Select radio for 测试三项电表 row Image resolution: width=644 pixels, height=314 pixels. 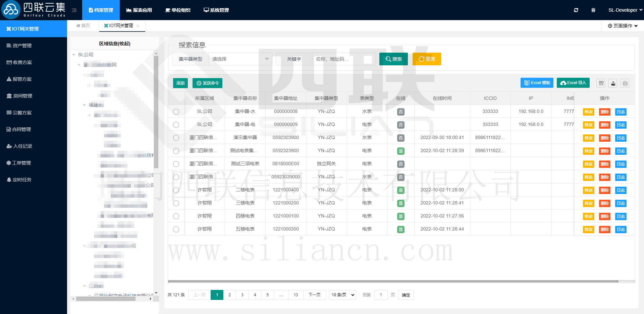[x=176, y=164]
